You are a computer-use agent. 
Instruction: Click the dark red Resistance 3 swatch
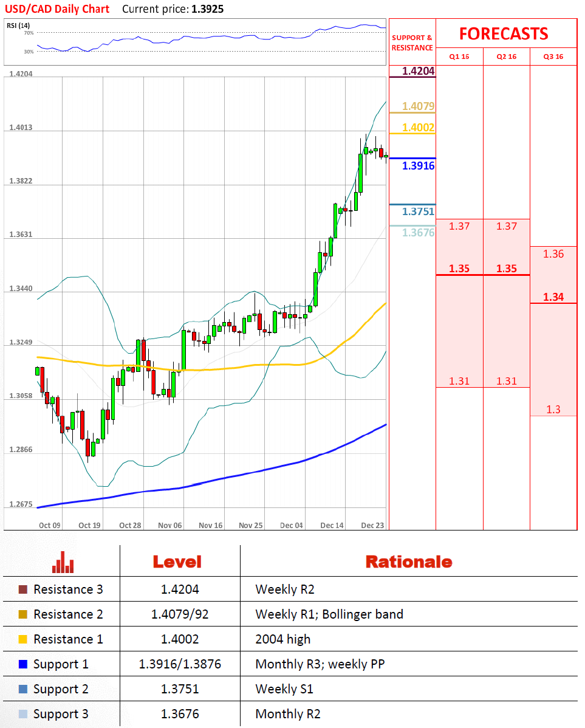[23, 589]
